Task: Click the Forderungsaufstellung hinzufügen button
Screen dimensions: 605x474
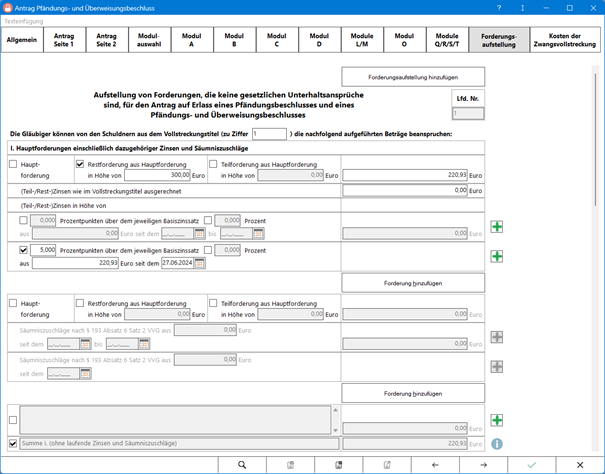Action: [x=413, y=77]
